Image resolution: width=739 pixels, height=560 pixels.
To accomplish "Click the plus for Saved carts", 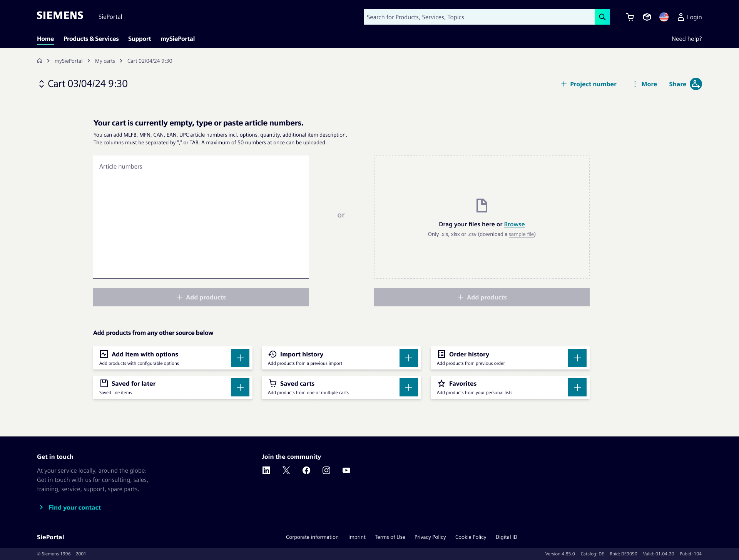I will [x=409, y=387].
